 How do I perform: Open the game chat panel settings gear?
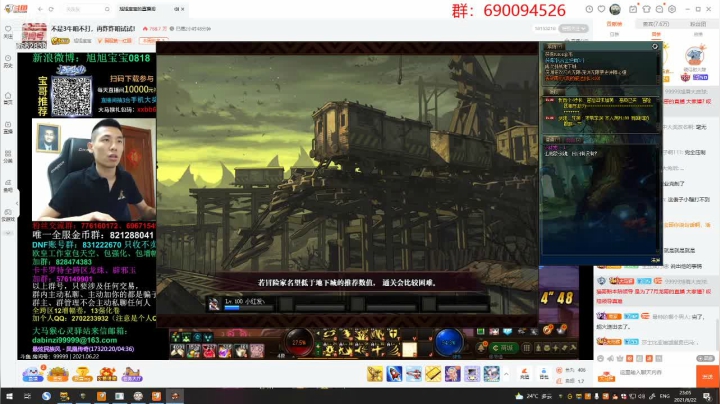(x=655, y=46)
